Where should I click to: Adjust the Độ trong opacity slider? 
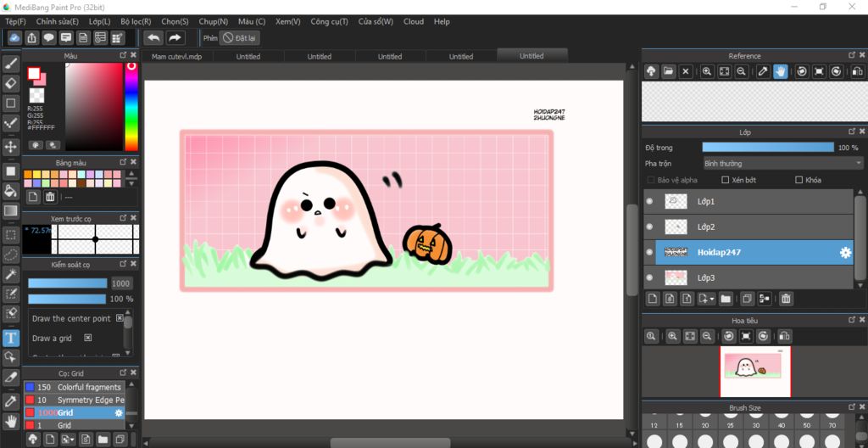(768, 148)
